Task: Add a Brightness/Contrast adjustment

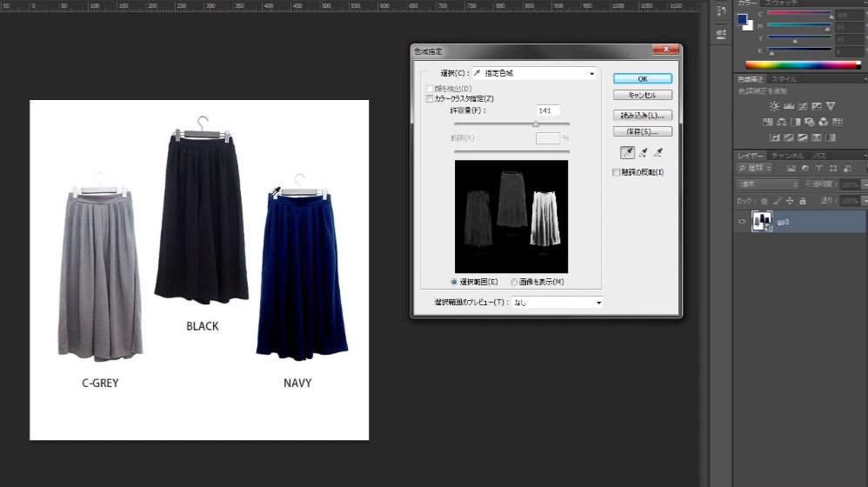Action: tap(774, 106)
